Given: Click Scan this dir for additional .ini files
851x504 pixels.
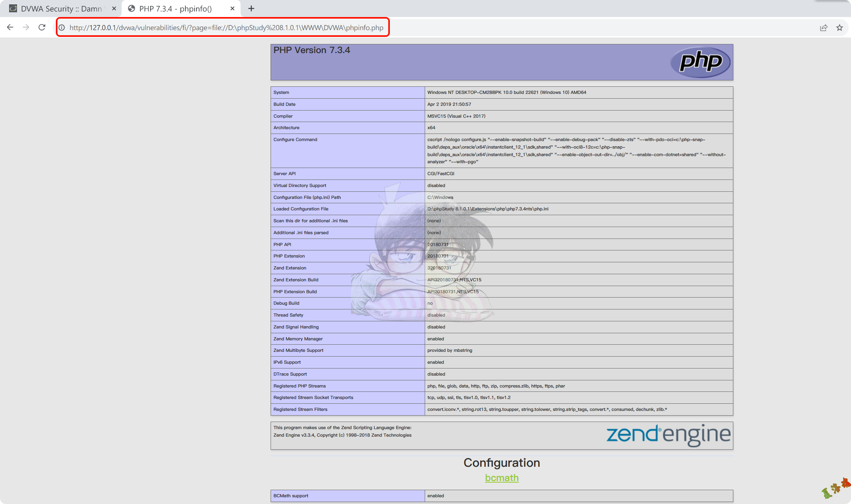Looking at the screenshot, I should (311, 221).
